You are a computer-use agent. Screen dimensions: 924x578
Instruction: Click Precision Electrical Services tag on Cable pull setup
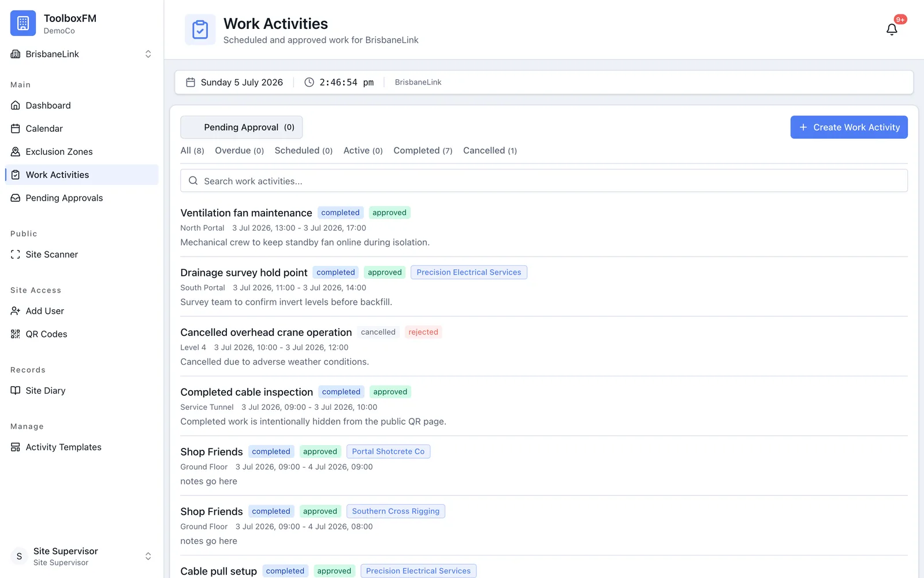(x=418, y=571)
